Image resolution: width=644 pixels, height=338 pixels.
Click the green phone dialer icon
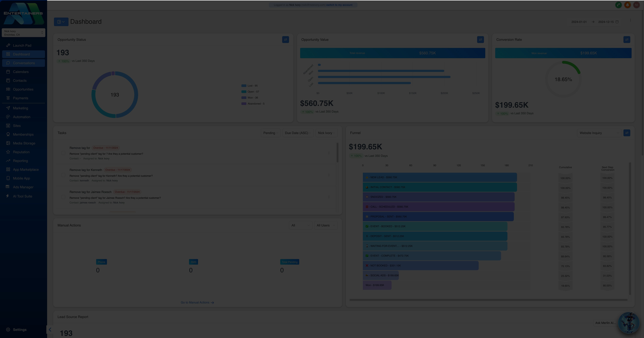618,5
